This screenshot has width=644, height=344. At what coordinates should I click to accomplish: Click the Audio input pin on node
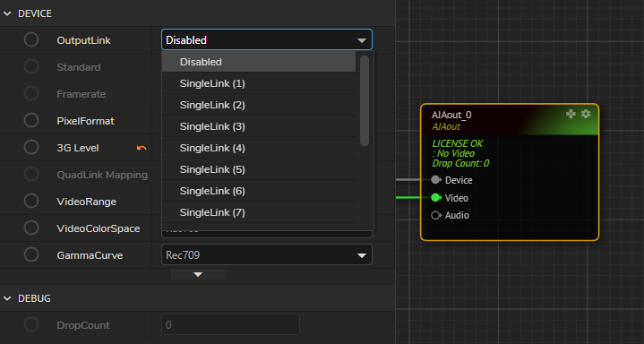click(x=436, y=215)
